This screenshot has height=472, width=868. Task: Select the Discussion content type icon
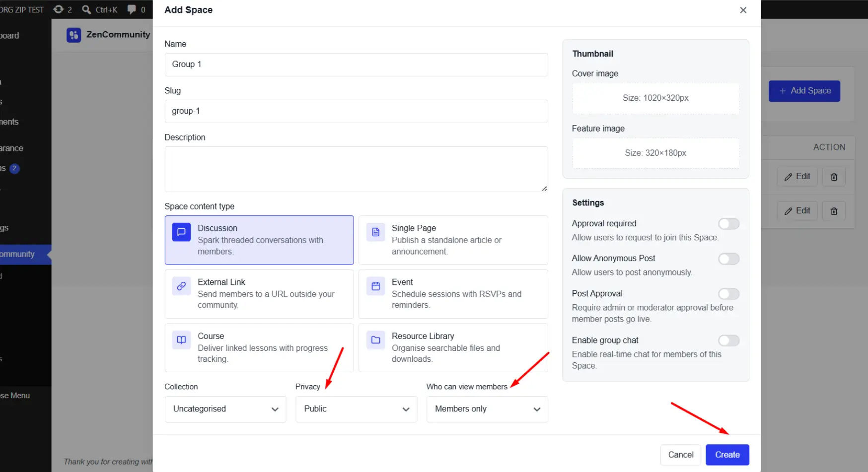[x=181, y=232]
